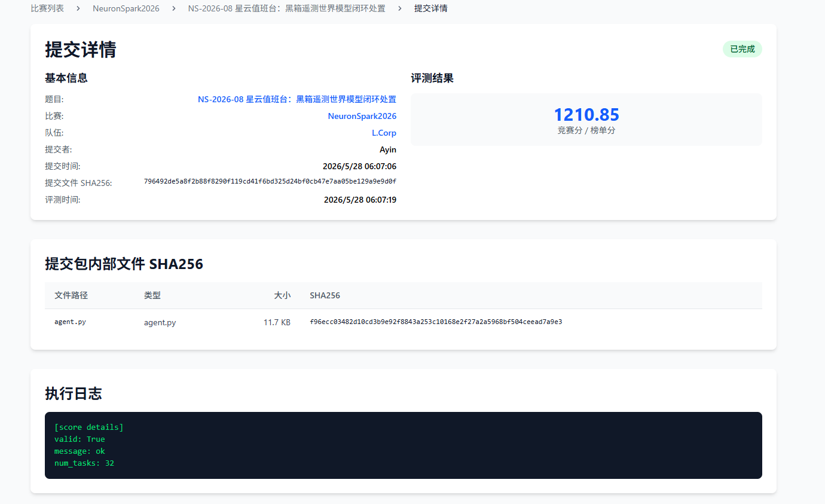
Task: Go to NeuronSpark2026 breadcrumb
Action: pos(126,8)
